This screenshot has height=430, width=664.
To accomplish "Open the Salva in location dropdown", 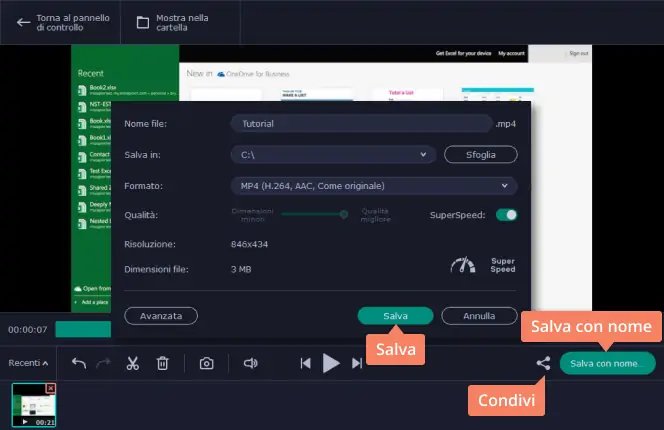I will click(333, 155).
